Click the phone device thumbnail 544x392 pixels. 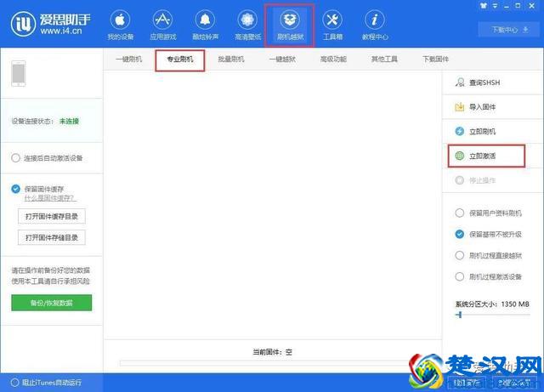(19, 74)
